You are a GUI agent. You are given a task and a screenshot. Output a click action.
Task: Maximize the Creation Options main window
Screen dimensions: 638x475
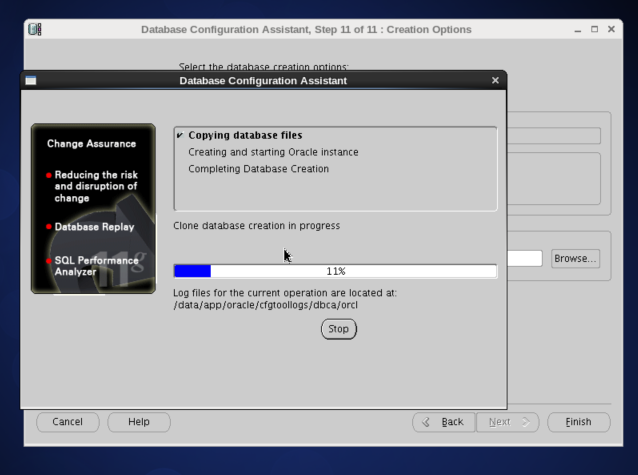pyautogui.click(x=594, y=29)
